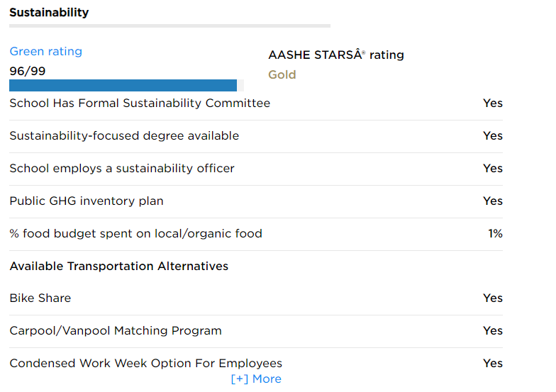Click Yes value for Bike Share
Viewport: 556px width, 392px height.
tap(493, 298)
